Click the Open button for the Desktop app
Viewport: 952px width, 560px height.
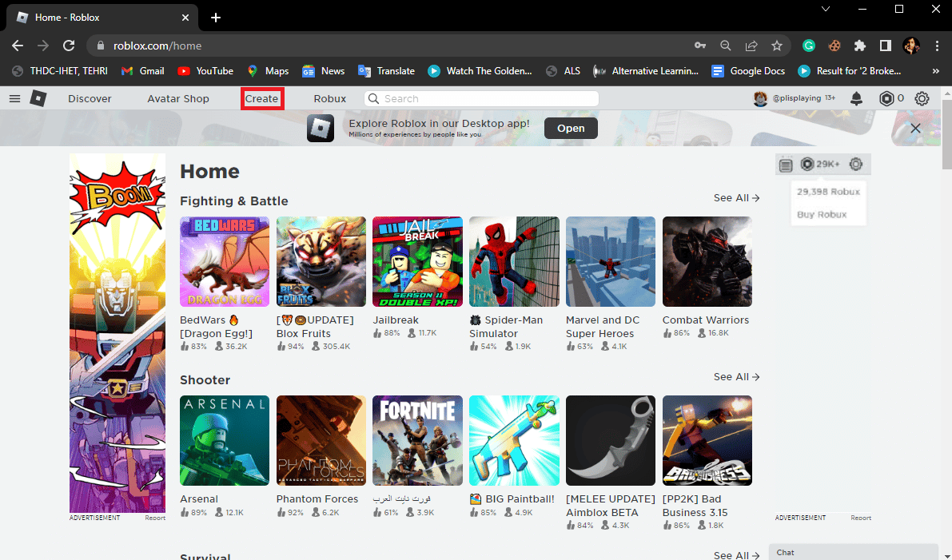pyautogui.click(x=570, y=128)
